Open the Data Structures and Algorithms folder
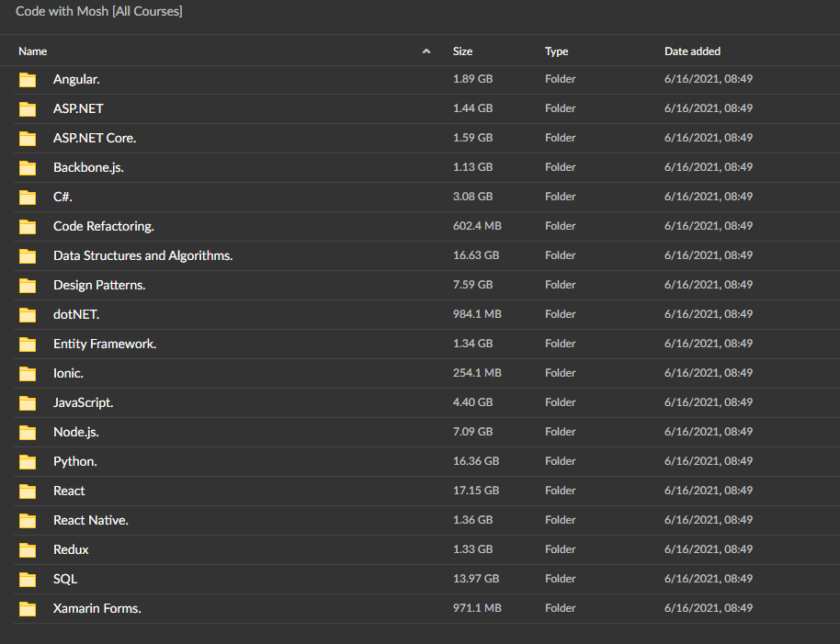Image resolution: width=840 pixels, height=644 pixels. [x=143, y=256]
